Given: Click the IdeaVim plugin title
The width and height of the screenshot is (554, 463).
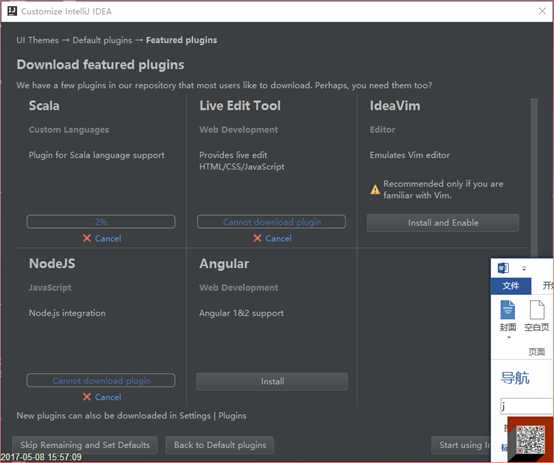Looking at the screenshot, I should point(395,106).
